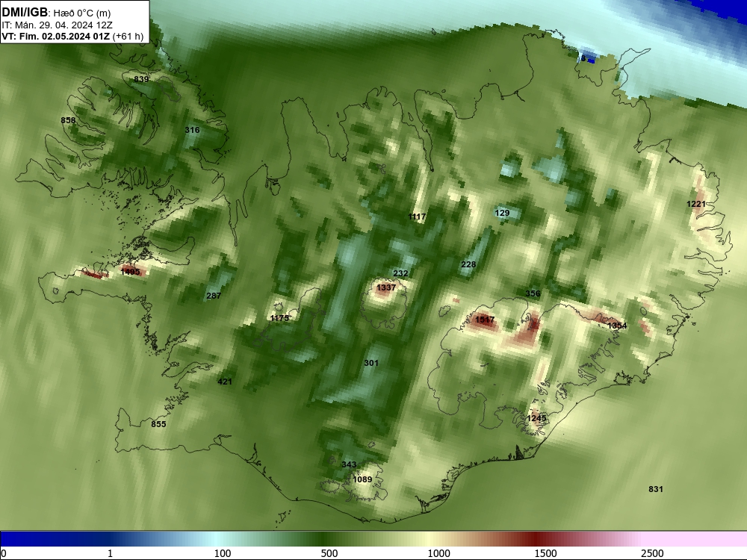Click the 0 tick on the color scale
Viewport: 747px width, 560px height.
point(4,553)
